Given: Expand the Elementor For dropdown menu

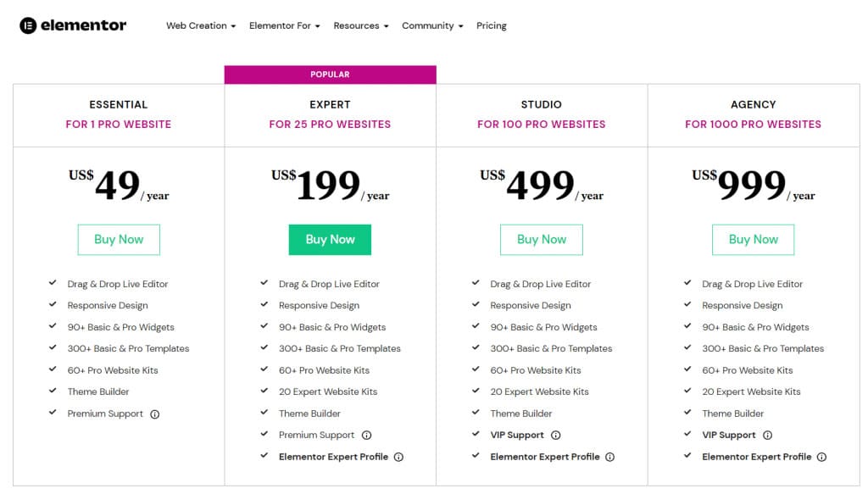Looking at the screenshot, I should point(285,25).
